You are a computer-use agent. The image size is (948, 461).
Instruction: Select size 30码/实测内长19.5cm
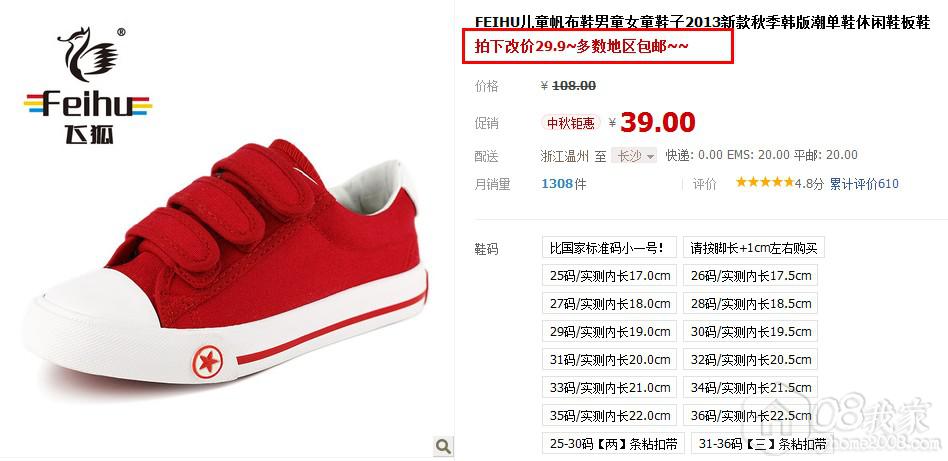[750, 332]
